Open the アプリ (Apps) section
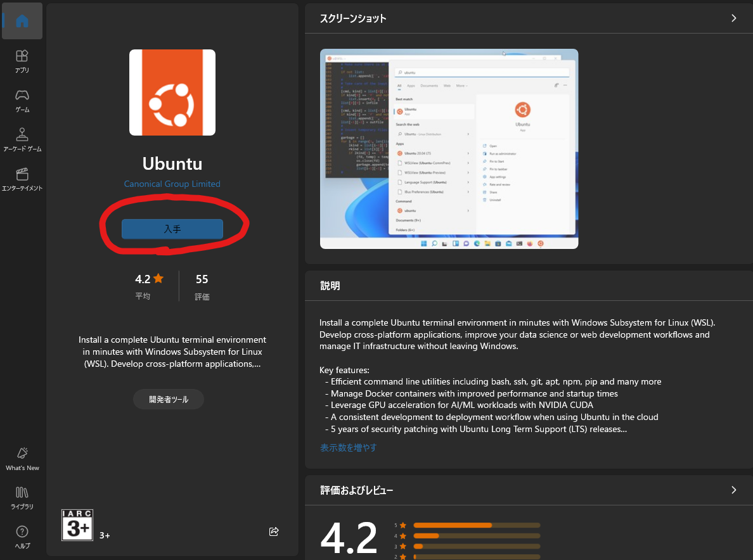Image resolution: width=753 pixels, height=560 pixels. click(22, 61)
